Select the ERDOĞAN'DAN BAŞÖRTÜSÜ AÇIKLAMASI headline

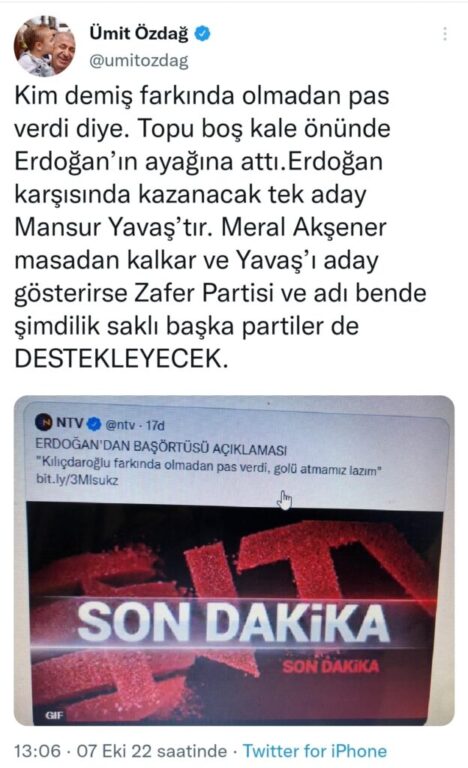click(x=161, y=447)
